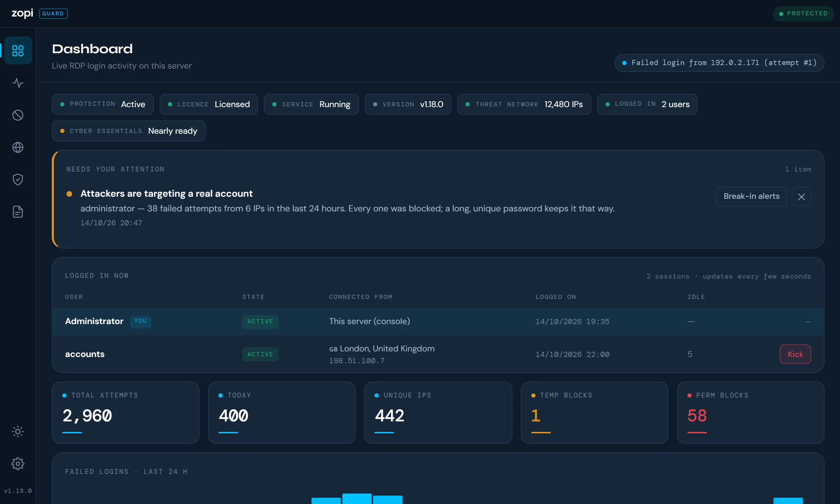Click the Cyber Essentials Nearly ready chip
840x504 pixels.
pos(128,131)
